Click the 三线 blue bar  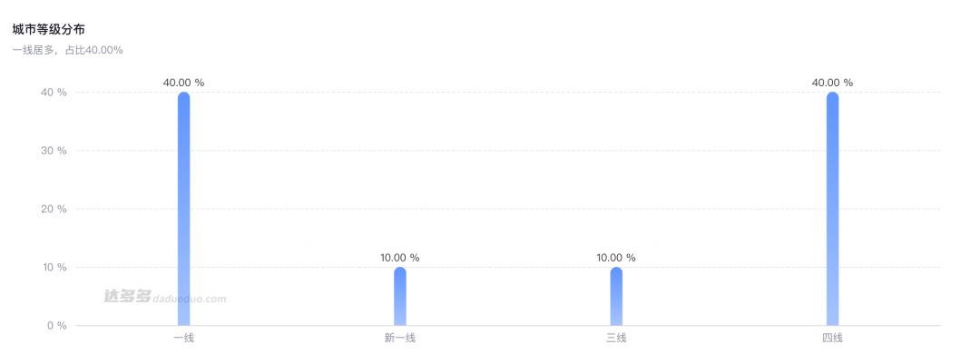[616, 296]
